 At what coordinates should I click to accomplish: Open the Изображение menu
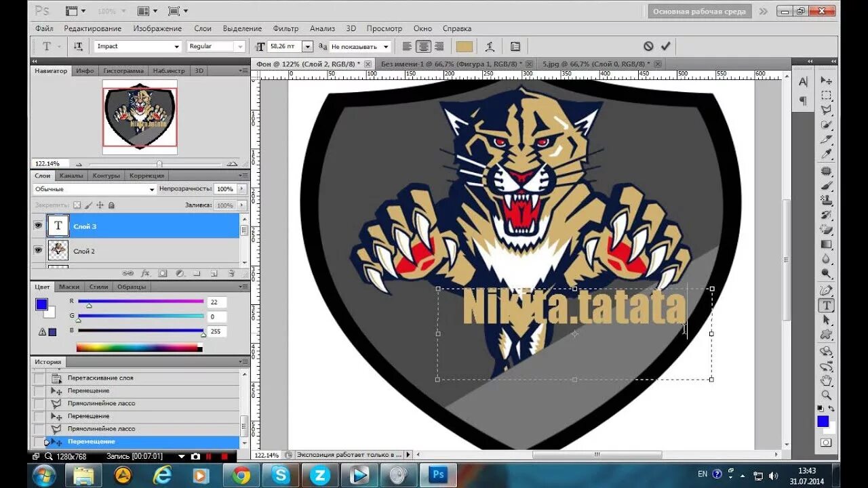(x=157, y=28)
